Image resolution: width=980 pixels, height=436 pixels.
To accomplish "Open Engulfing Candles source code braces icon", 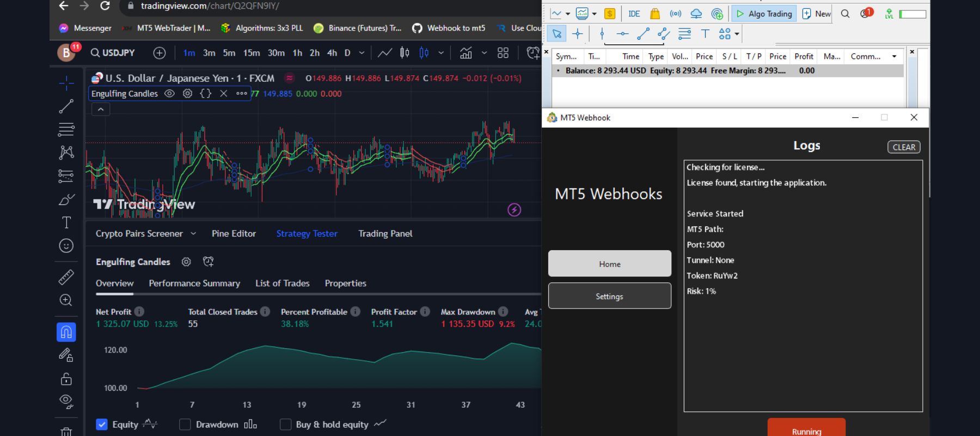I will click(x=205, y=94).
